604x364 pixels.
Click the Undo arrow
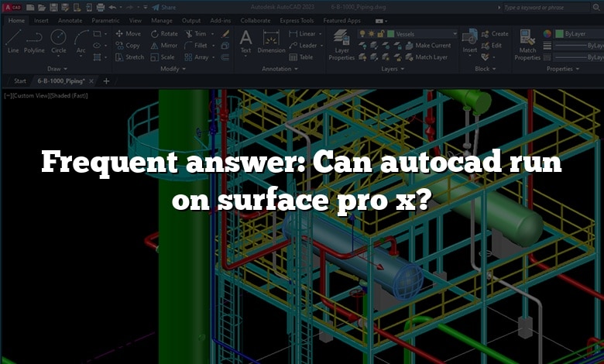click(112, 7)
